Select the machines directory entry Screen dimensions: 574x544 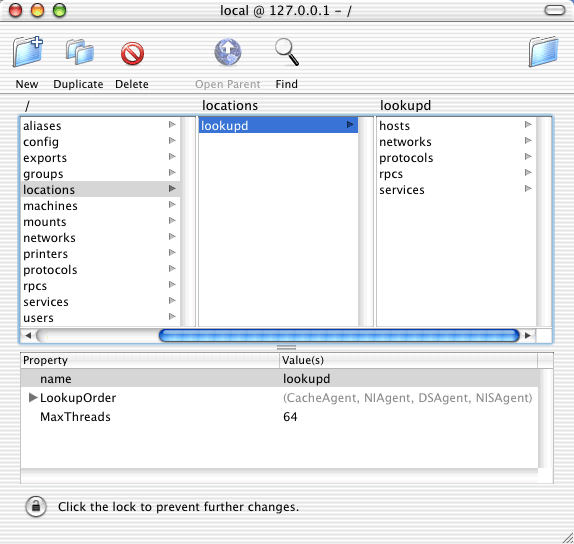point(100,205)
